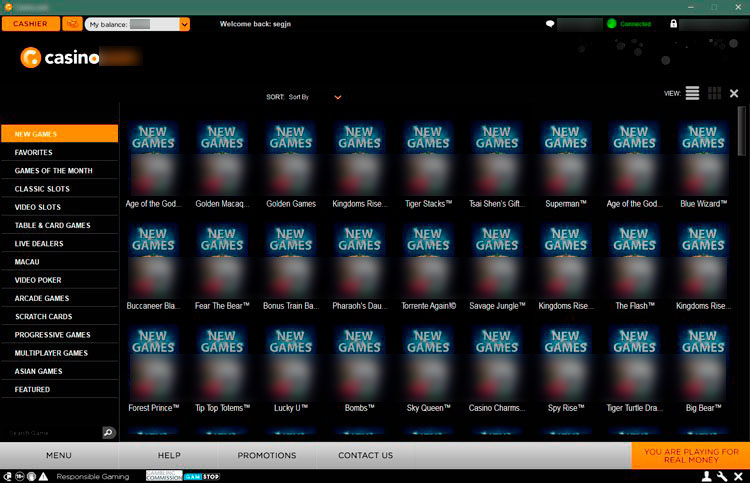Select Video Slots category
The height and width of the screenshot is (483, 750).
pyautogui.click(x=60, y=207)
